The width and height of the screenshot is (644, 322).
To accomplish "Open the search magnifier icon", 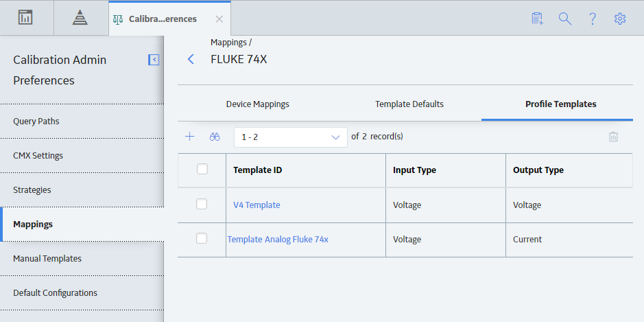I will point(565,19).
